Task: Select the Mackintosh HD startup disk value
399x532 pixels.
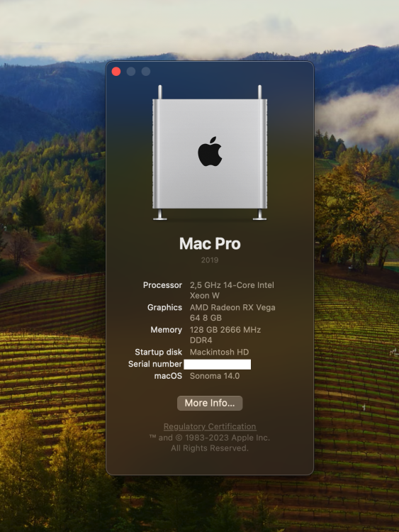Action: pos(219,352)
